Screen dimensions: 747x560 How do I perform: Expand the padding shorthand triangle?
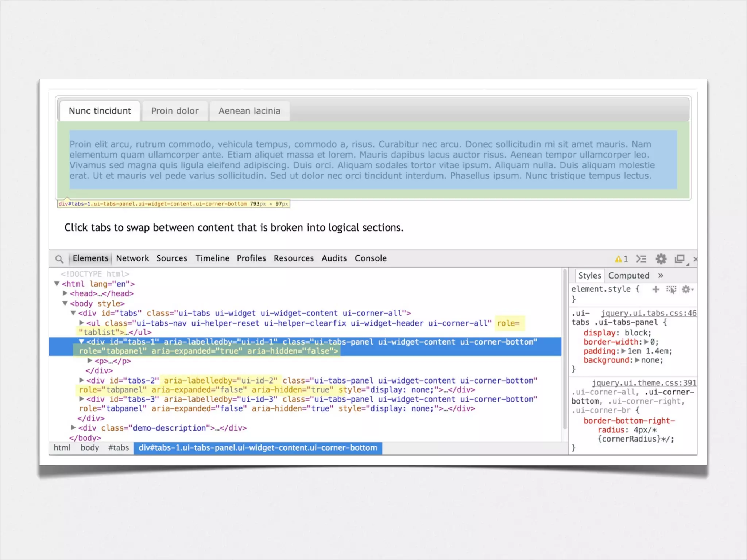[623, 351]
